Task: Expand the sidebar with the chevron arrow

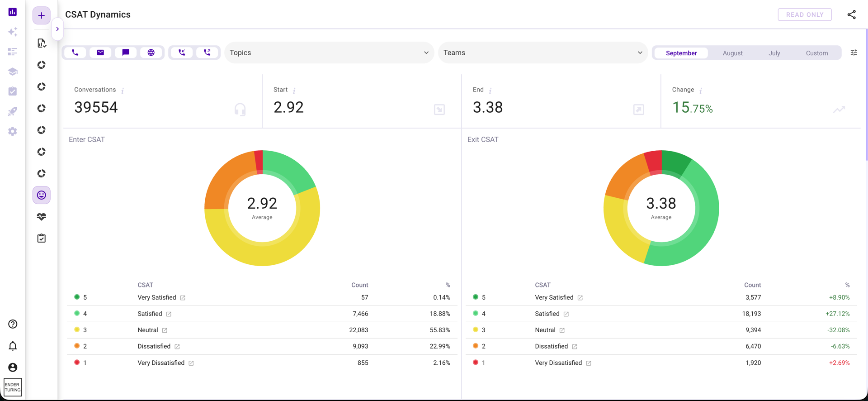Action: (x=57, y=29)
